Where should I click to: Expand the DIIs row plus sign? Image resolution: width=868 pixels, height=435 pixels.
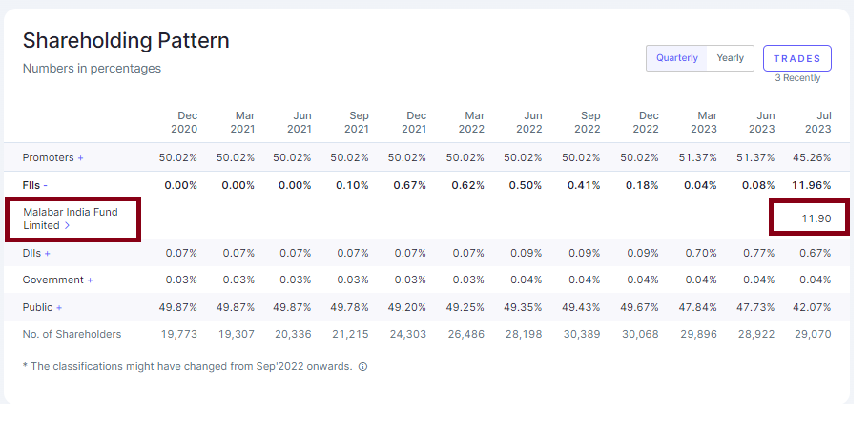(x=47, y=254)
